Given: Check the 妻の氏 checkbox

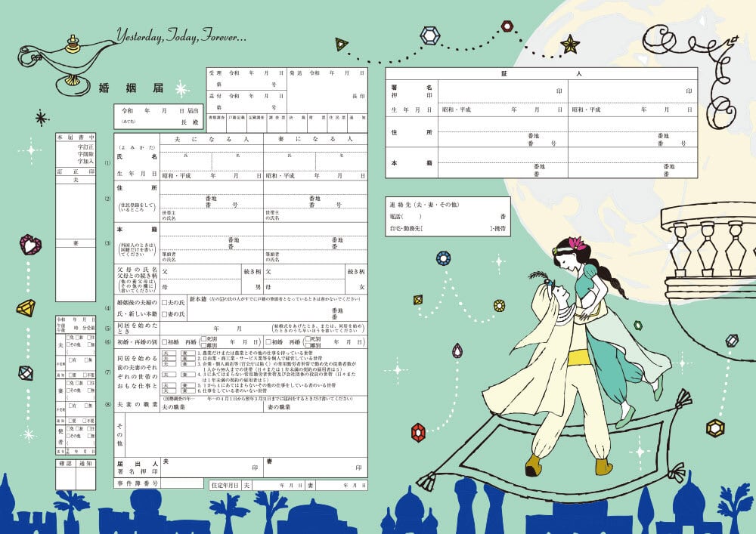Looking at the screenshot, I should click(x=164, y=314).
